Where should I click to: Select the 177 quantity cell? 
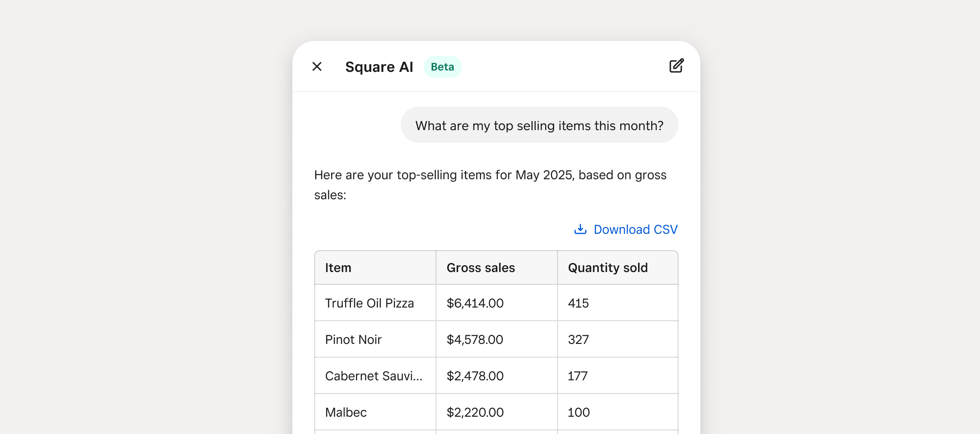coord(618,376)
